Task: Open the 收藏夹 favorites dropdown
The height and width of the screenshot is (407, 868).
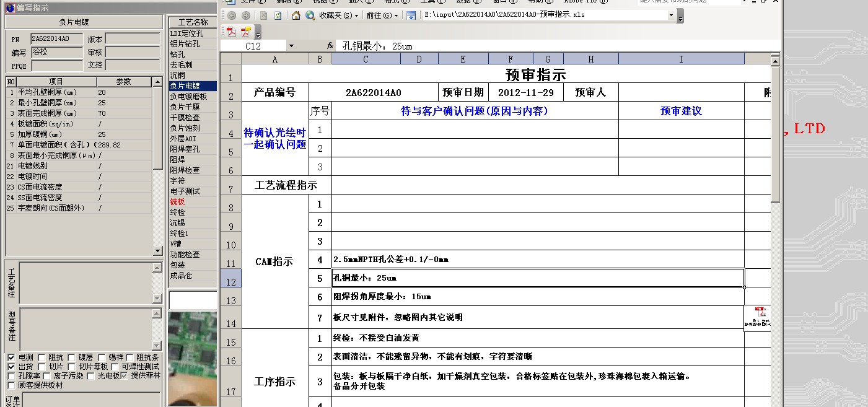Action: coord(339,15)
